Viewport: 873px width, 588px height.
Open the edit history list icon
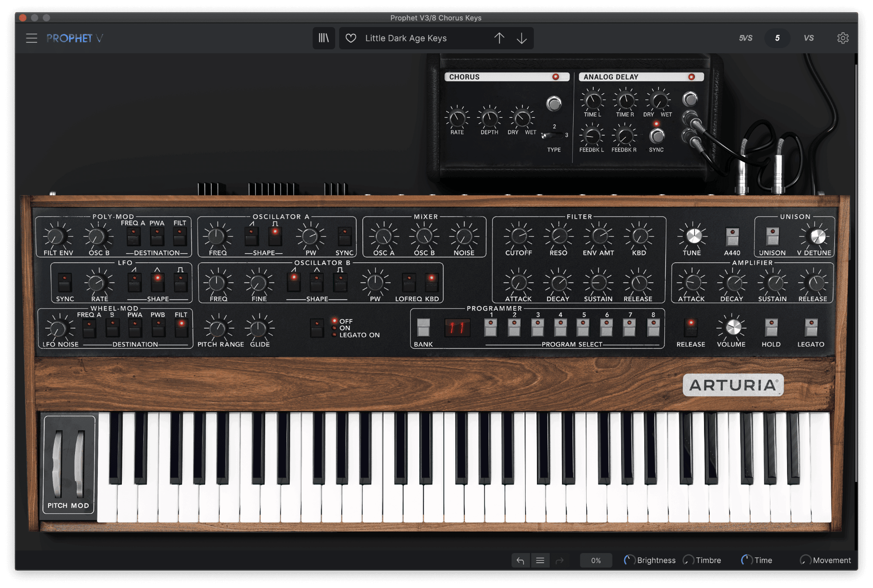[540, 560]
